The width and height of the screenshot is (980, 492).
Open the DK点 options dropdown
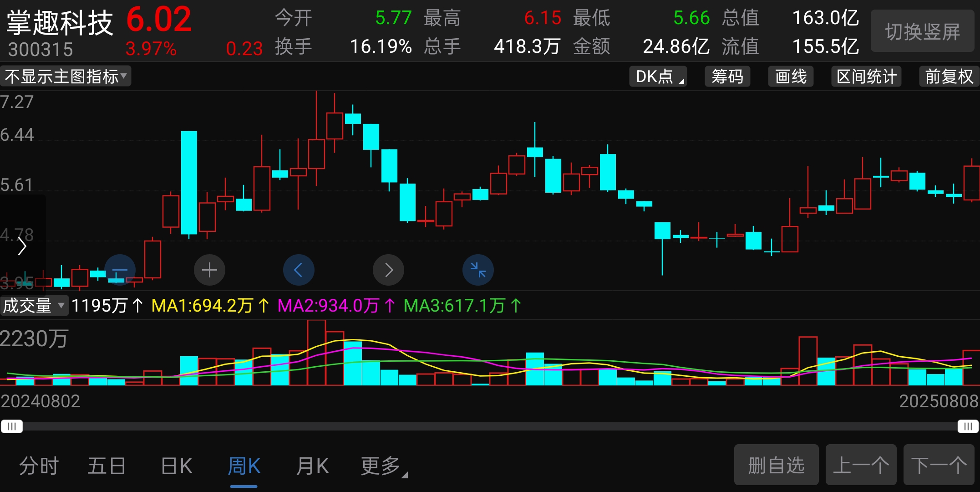[x=658, y=76]
